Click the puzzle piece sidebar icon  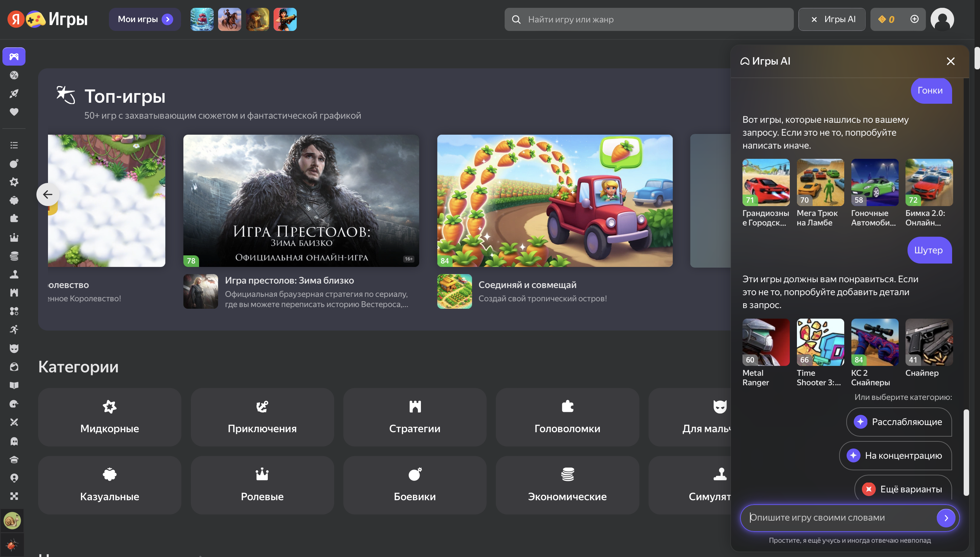[x=14, y=218]
